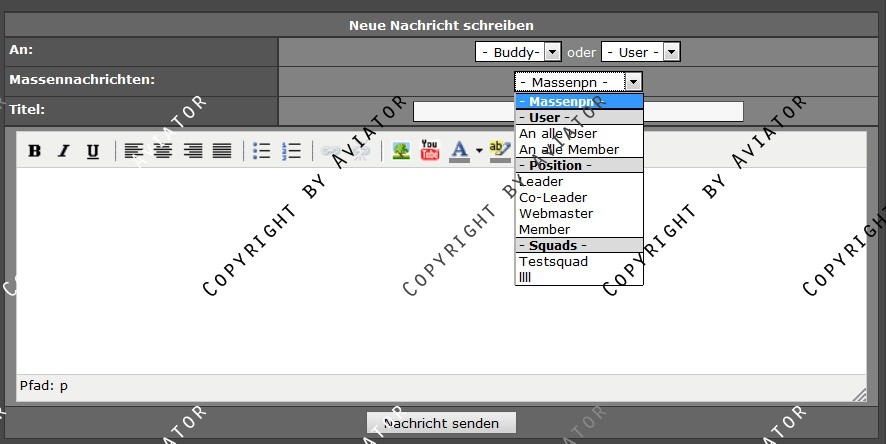Screen dimensions: 886x444
Task: Center align the message text
Action: point(162,151)
